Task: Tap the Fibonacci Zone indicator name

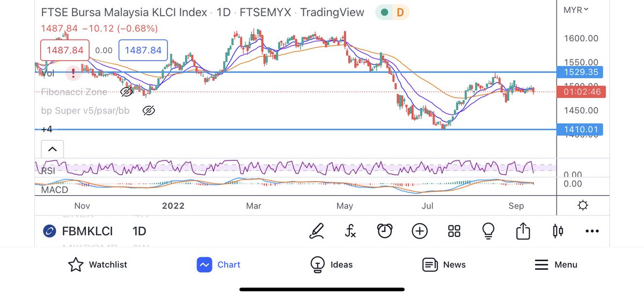Action: coord(74,92)
